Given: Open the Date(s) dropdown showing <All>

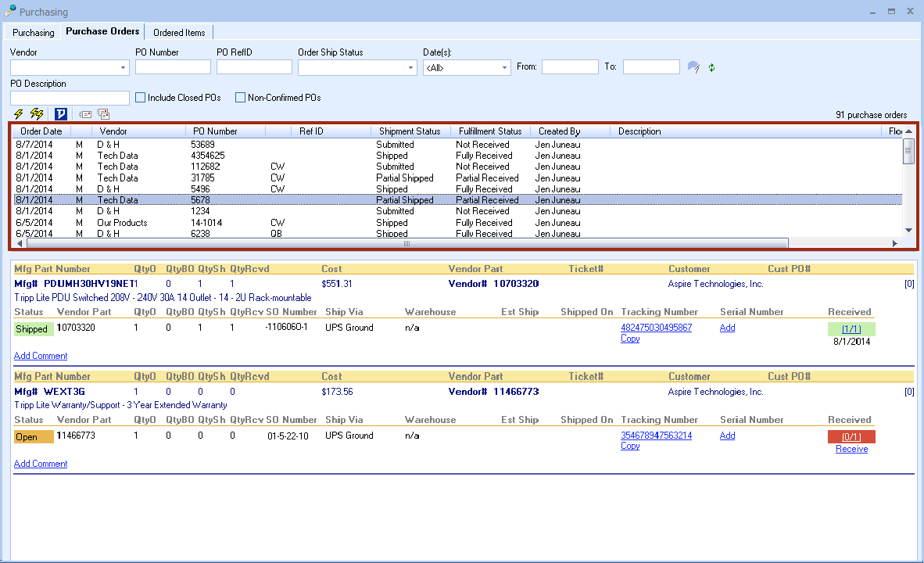Looking at the screenshot, I should (504, 68).
